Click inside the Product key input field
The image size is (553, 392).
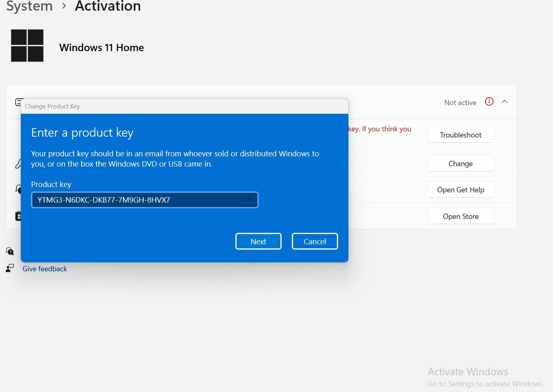[145, 200]
